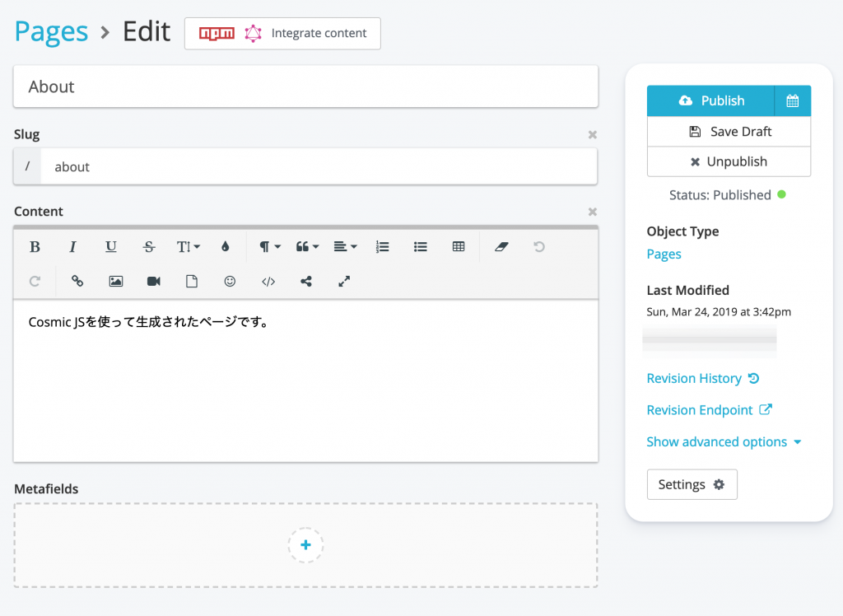
Task: Toggle italic formatting in the editor toolbar
Action: tap(72, 247)
